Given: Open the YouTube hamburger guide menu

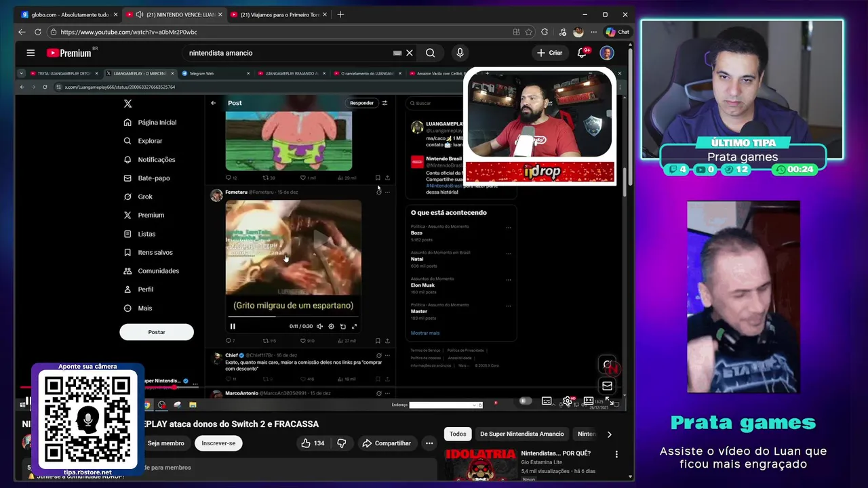Looking at the screenshot, I should (31, 53).
